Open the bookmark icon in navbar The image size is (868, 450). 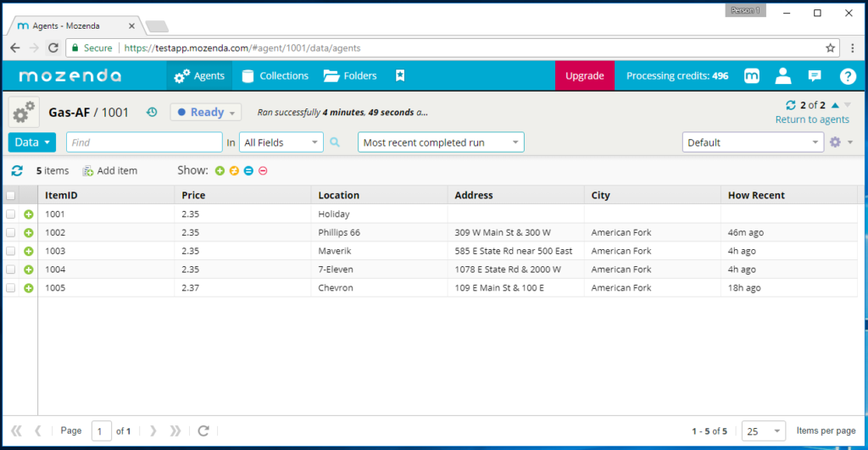[400, 75]
